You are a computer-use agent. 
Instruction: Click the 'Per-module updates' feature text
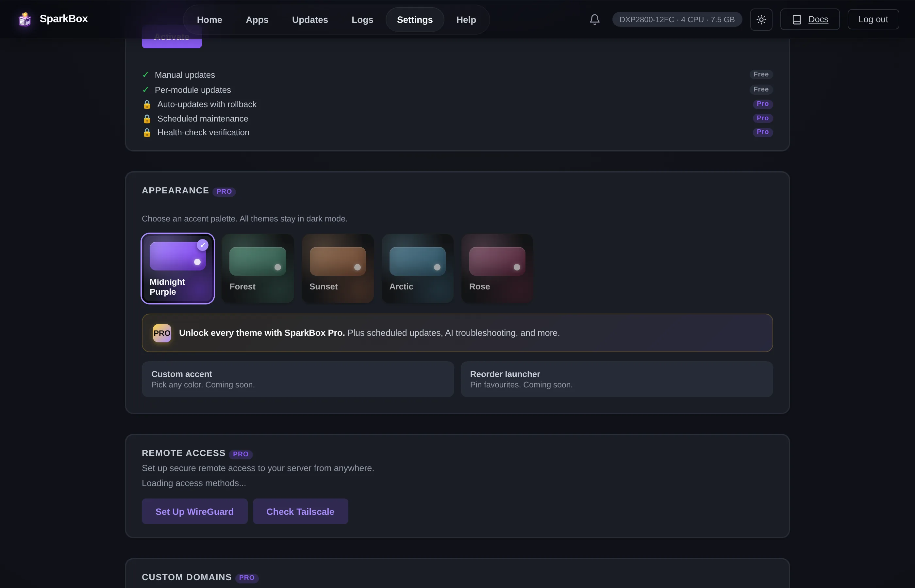(x=193, y=90)
